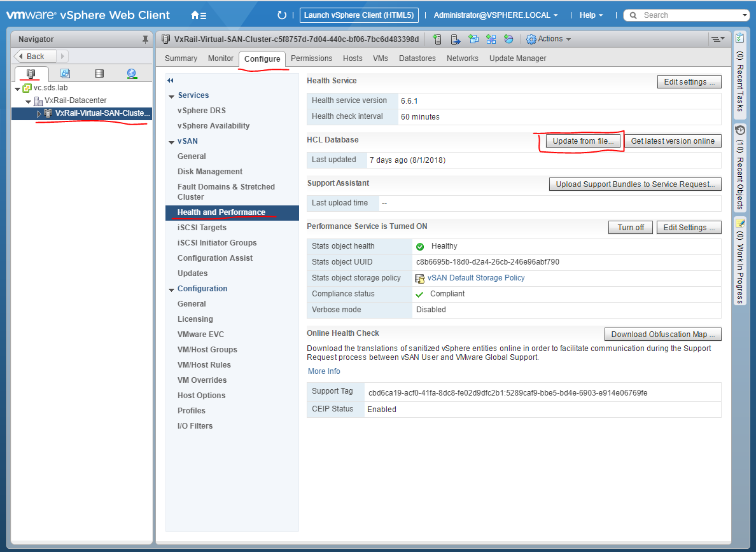Click the Home menu icon
The width and height of the screenshot is (756, 552).
199,15
